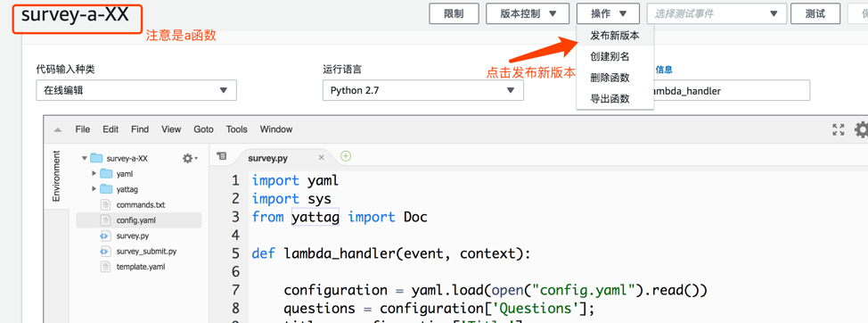Image resolution: width=868 pixels, height=323 pixels.
Task: Click the 测试 button
Action: pyautogui.click(x=815, y=14)
